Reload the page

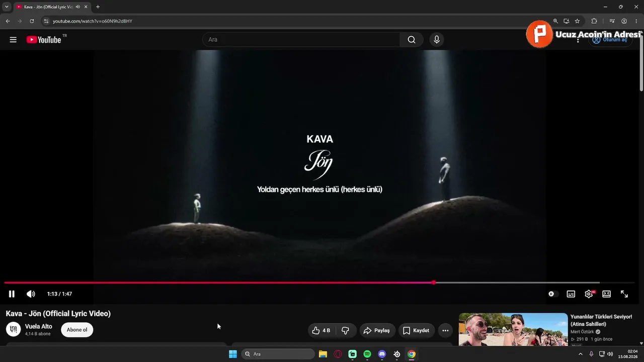[x=32, y=21]
